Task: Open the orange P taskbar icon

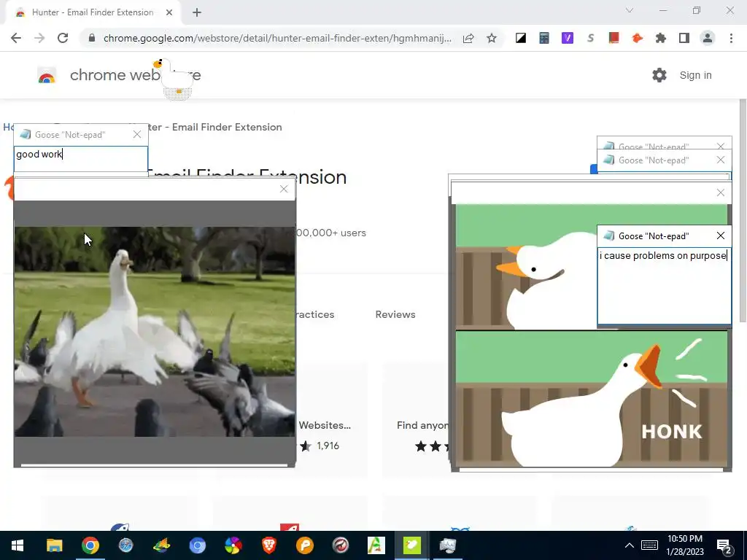Action: tap(305, 545)
